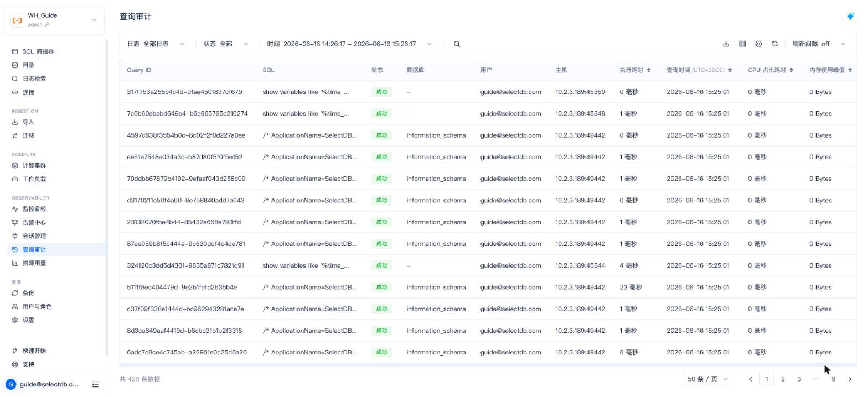Open the AI assistant sparkle icon
Screen dimensions: 868x397
[850, 17]
